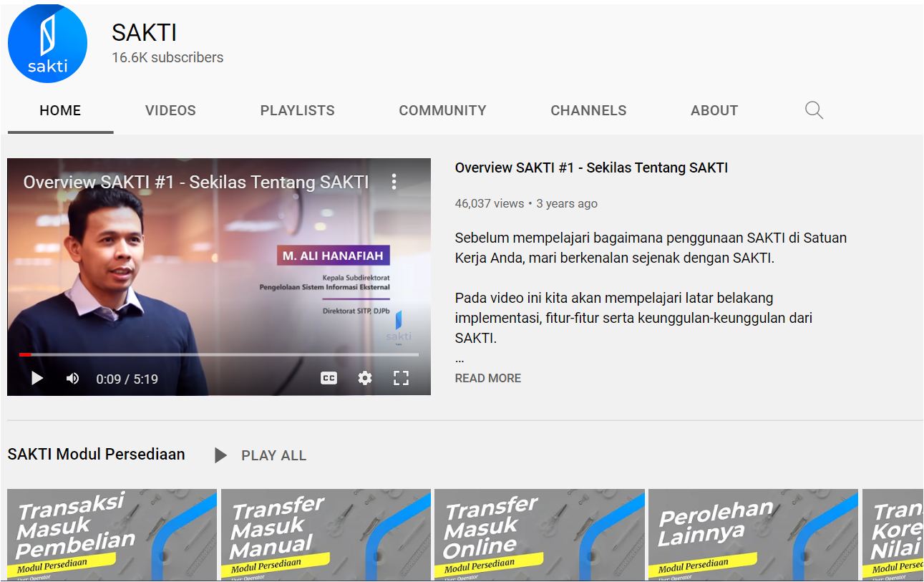Enter fullscreen mode on the video player
The height and width of the screenshot is (582, 924).
[x=401, y=378]
